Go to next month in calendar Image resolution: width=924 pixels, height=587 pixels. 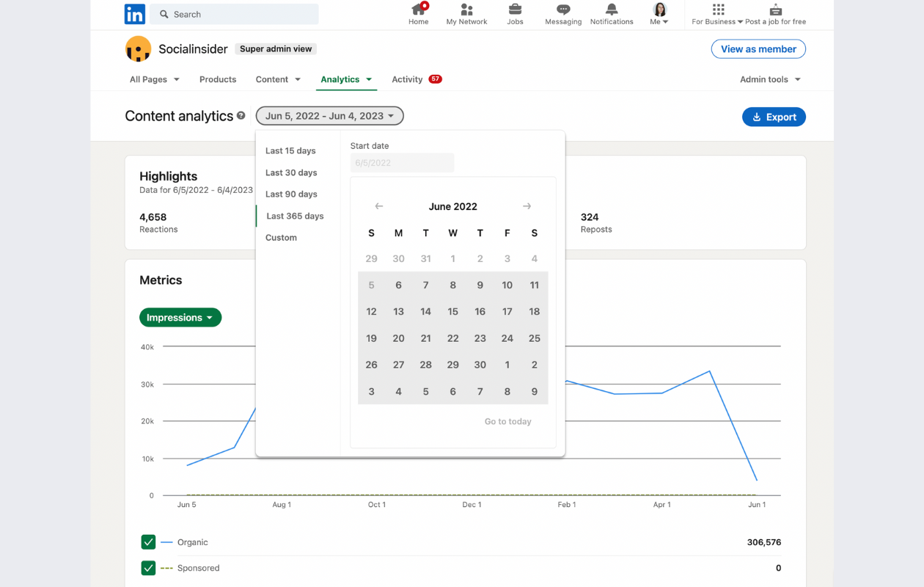point(527,206)
